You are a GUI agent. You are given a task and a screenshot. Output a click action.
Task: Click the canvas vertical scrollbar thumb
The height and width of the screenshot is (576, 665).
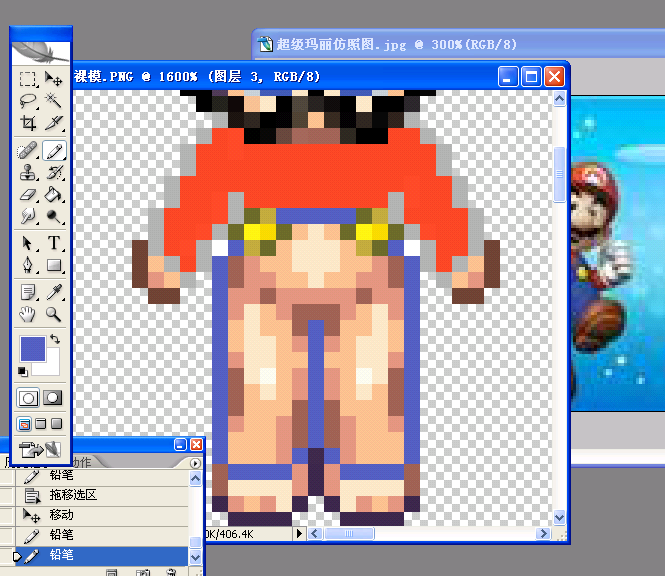(x=559, y=174)
